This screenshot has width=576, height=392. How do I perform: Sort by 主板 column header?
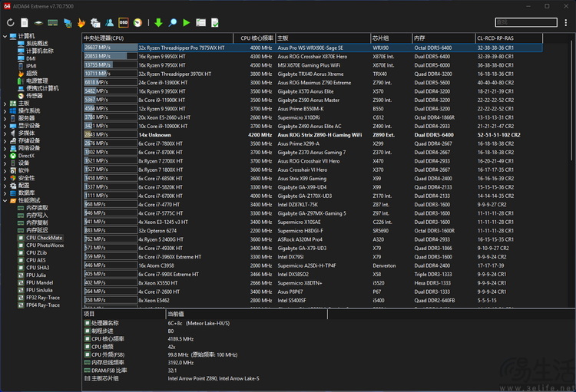323,38
